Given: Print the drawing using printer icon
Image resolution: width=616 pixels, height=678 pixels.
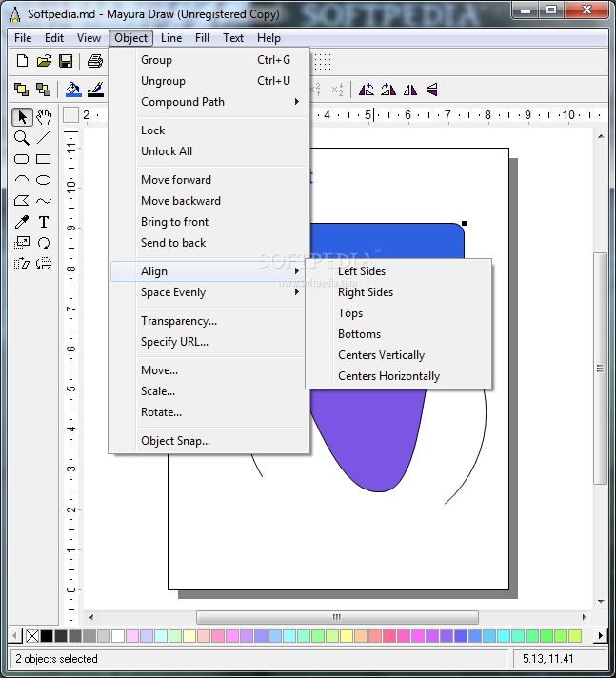Looking at the screenshot, I should coord(95,61).
